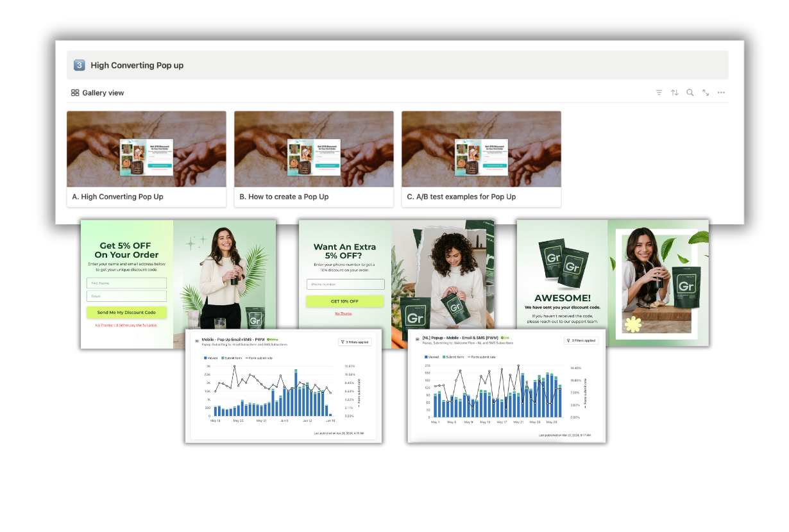Open the three-dot more options menu
This screenshot has width=789, height=532.
pyautogui.click(x=721, y=93)
